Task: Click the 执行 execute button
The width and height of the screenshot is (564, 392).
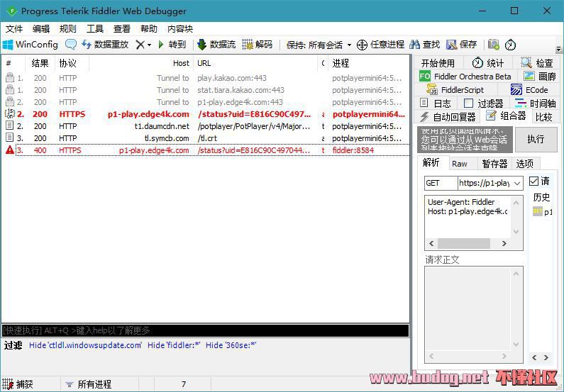Action: click(536, 139)
